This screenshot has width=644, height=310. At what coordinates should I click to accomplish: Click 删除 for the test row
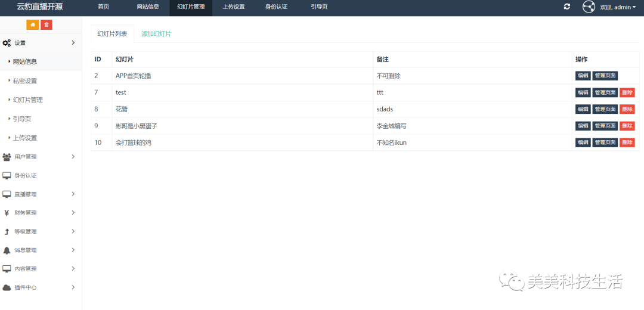coord(627,92)
